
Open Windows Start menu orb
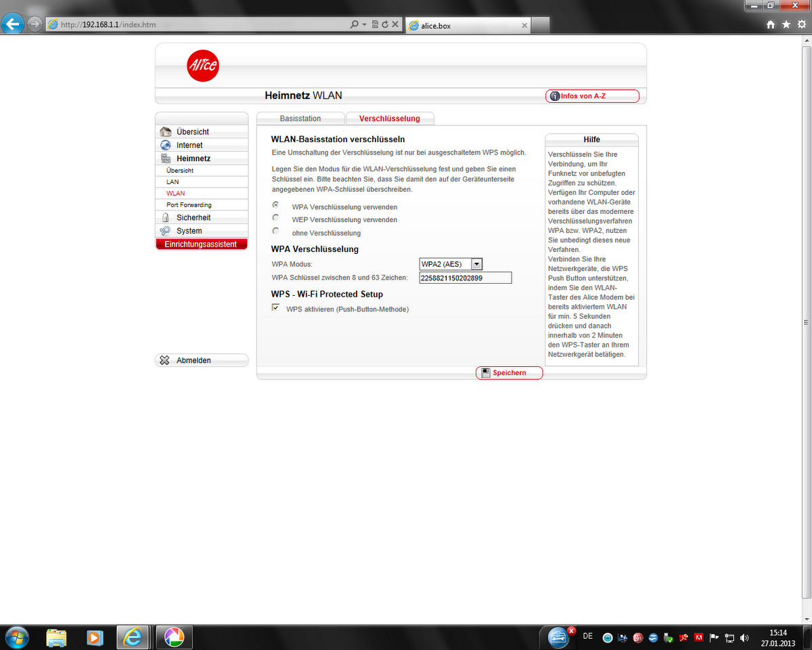click(16, 637)
